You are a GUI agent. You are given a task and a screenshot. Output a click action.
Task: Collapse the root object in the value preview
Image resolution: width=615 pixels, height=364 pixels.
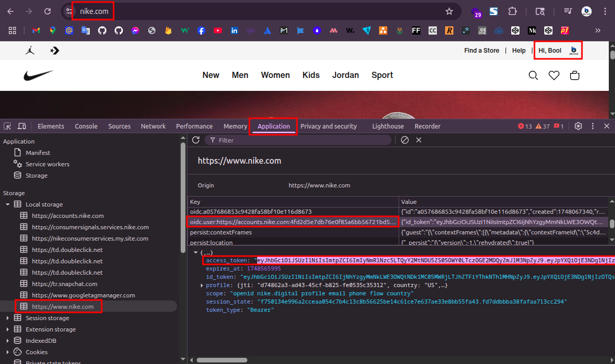coord(196,252)
